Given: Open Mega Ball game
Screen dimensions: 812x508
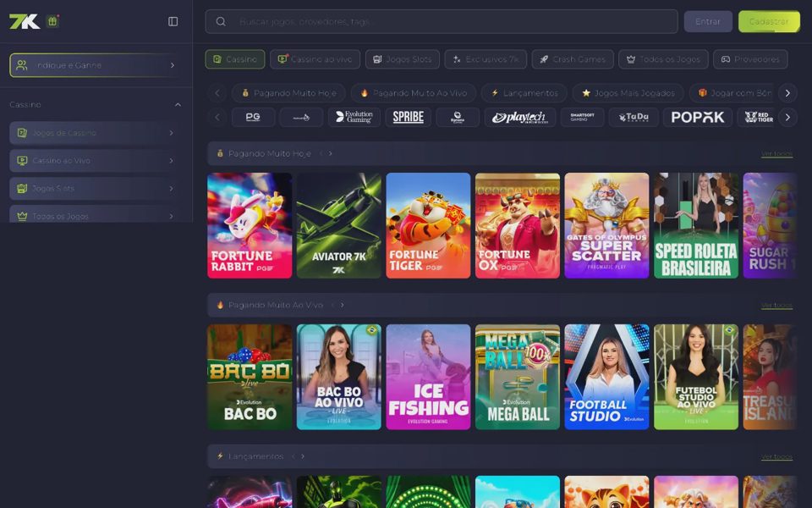Looking at the screenshot, I should (x=518, y=377).
